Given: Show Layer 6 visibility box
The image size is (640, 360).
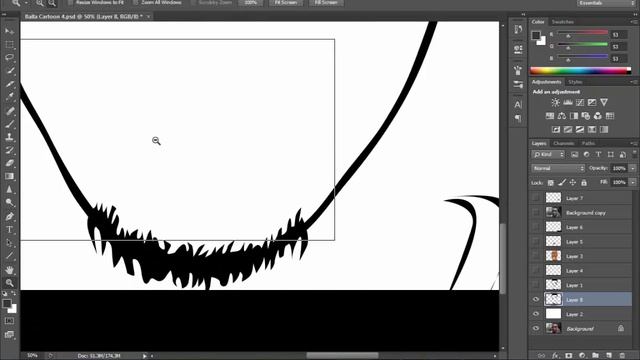Looking at the screenshot, I should 536,227.
